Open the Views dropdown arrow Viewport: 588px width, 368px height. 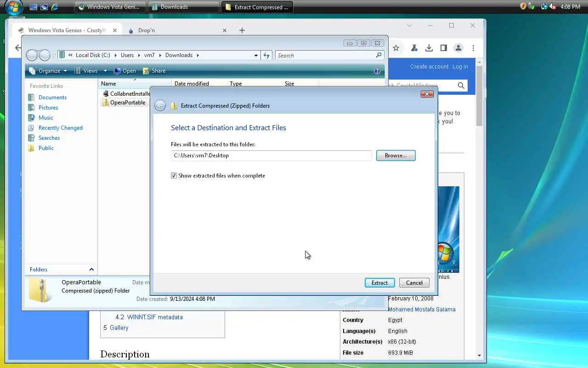(105, 71)
